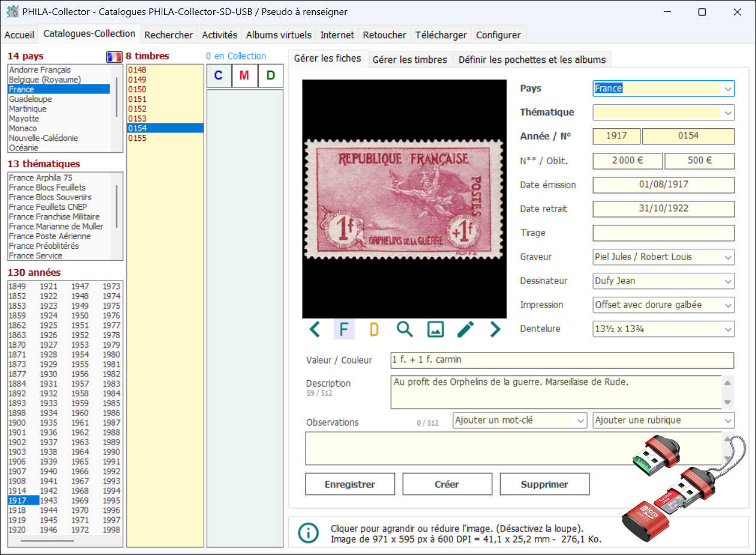756x555 pixels.
Task: Click the pencil edit icon below the stamp
Action: (465, 329)
